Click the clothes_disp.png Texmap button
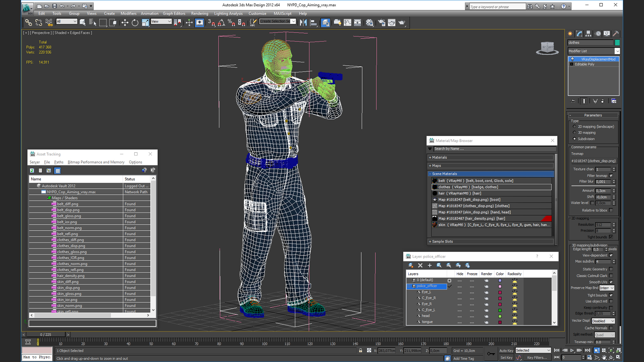Image resolution: width=644 pixels, height=362 pixels. 593,161
